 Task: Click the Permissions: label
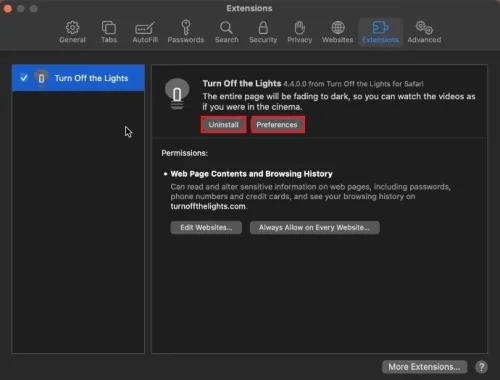[185, 153]
